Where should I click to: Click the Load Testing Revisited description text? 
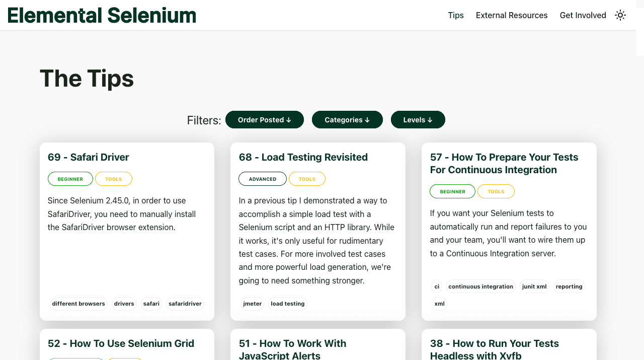coord(316,241)
